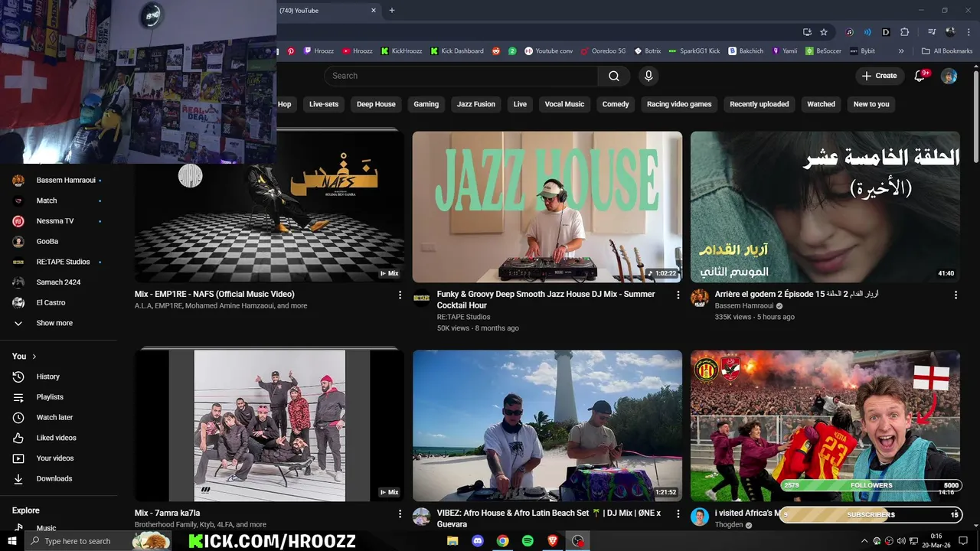Open the RE:TAPE Studios channel avatar beside Jazz House video
This screenshot has height=551, width=980.
point(422,298)
